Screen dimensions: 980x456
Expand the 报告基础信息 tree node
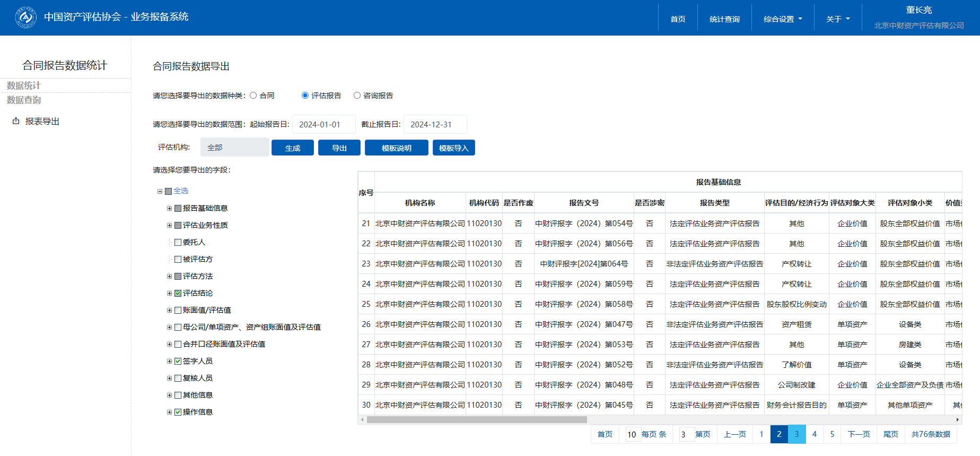click(x=169, y=208)
